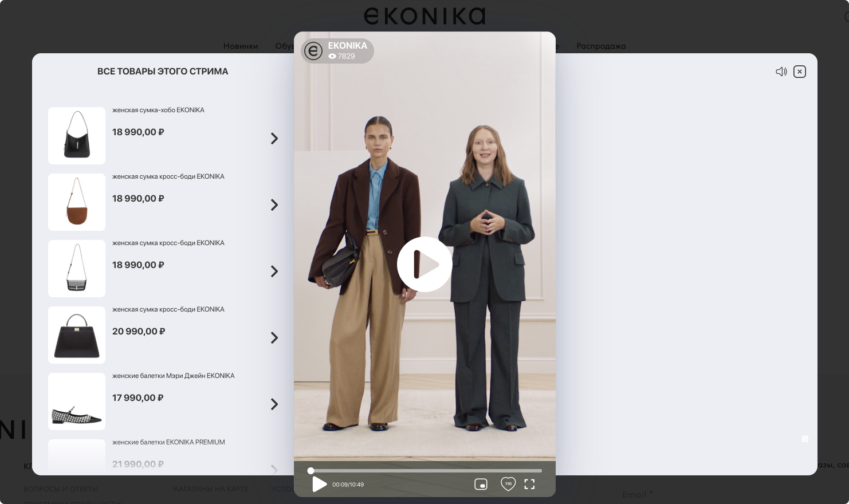Select the houndstooth cross-body bag thumbnail
The image size is (849, 504).
tap(77, 269)
